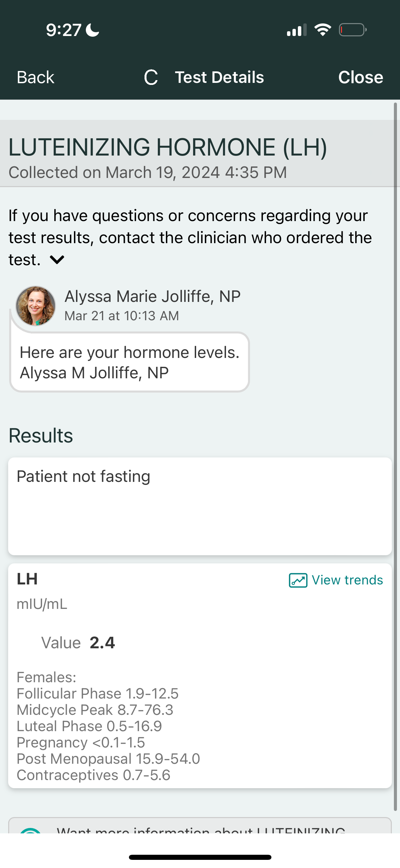
Task: Tap the cellular signal bars icon
Action: tap(297, 30)
